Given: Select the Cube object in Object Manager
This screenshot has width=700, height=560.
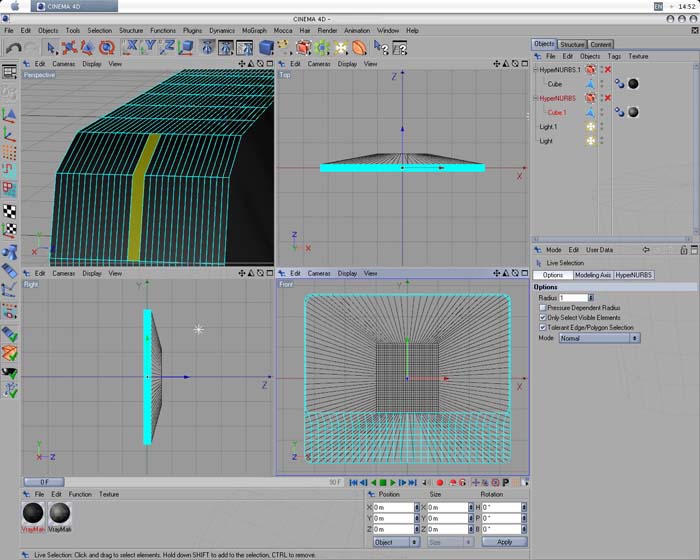Looking at the screenshot, I should [554, 84].
